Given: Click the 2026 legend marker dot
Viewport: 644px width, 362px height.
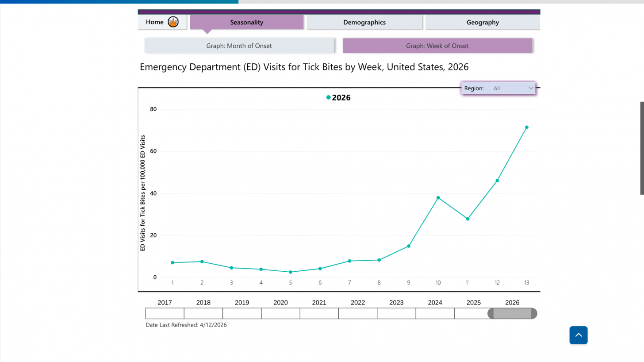Looking at the screenshot, I should [328, 98].
